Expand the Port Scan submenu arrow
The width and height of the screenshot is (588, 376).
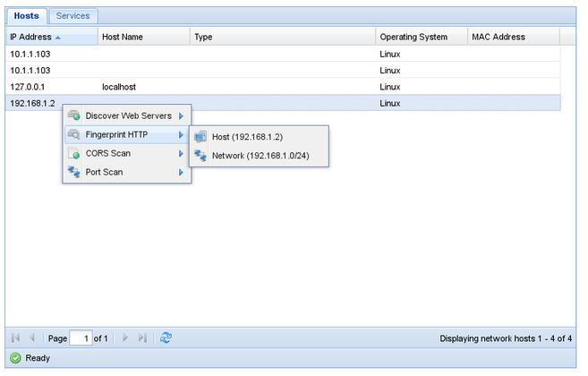tap(181, 172)
